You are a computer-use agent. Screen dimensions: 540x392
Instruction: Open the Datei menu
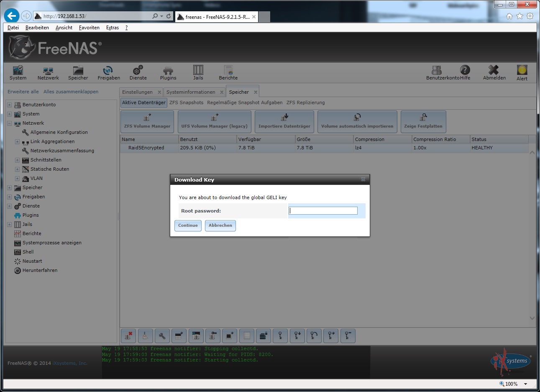tap(13, 28)
